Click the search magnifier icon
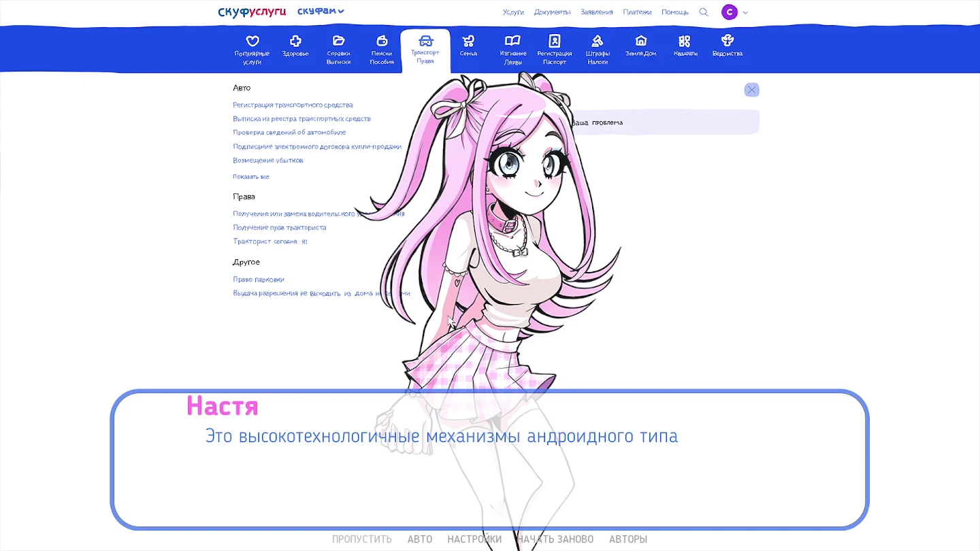This screenshot has width=980, height=551. click(704, 12)
